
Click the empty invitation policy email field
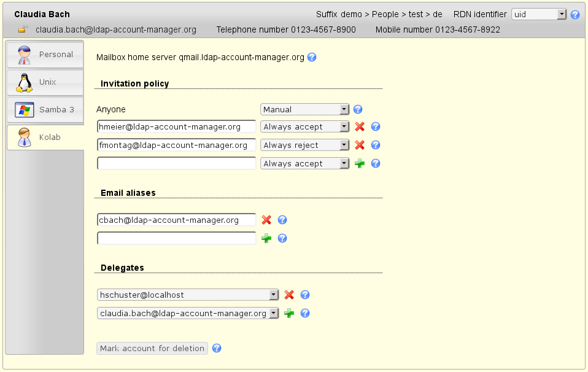[176, 163]
